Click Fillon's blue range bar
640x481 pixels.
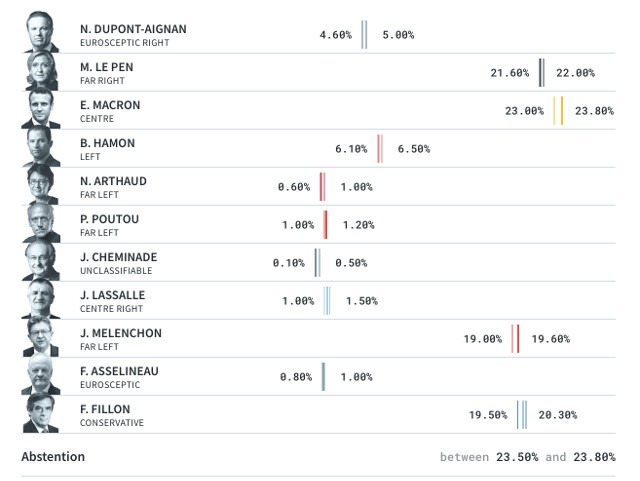(522, 415)
